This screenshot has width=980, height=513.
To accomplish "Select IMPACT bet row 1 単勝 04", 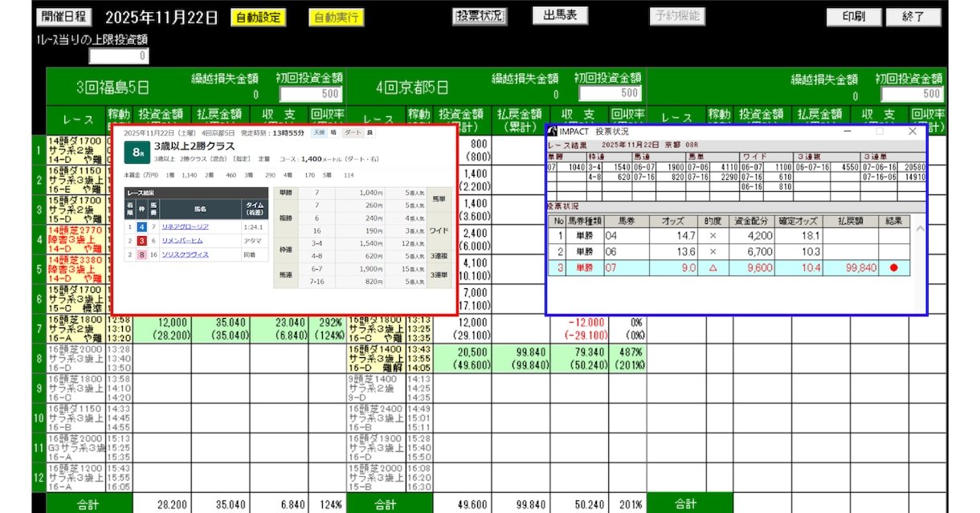I will coord(729,236).
